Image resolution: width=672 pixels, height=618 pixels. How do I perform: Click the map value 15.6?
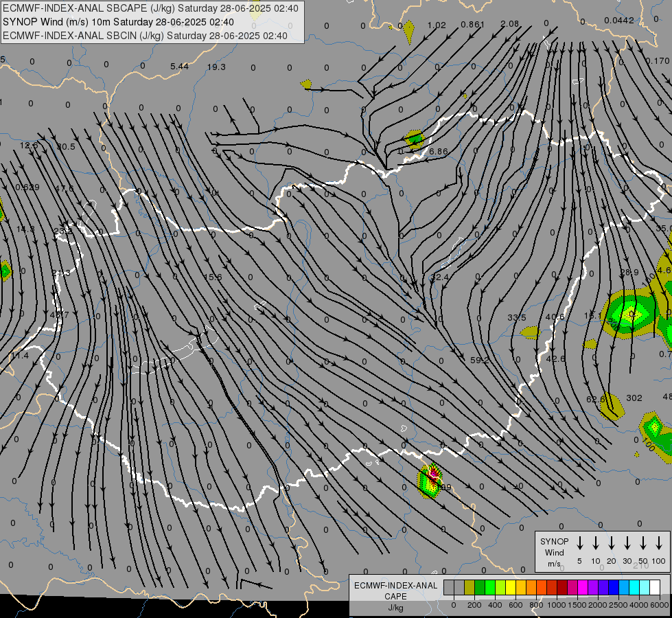[213, 277]
